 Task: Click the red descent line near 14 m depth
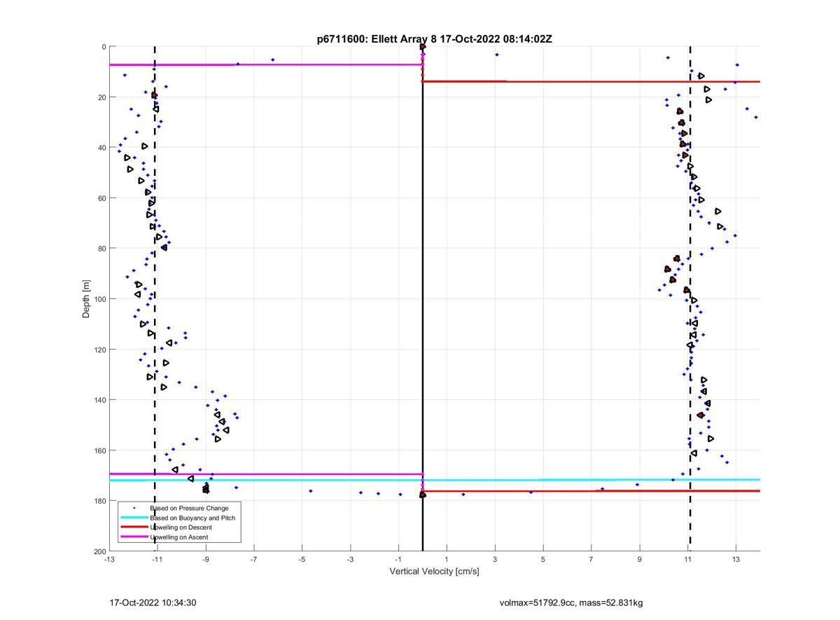pos(591,81)
